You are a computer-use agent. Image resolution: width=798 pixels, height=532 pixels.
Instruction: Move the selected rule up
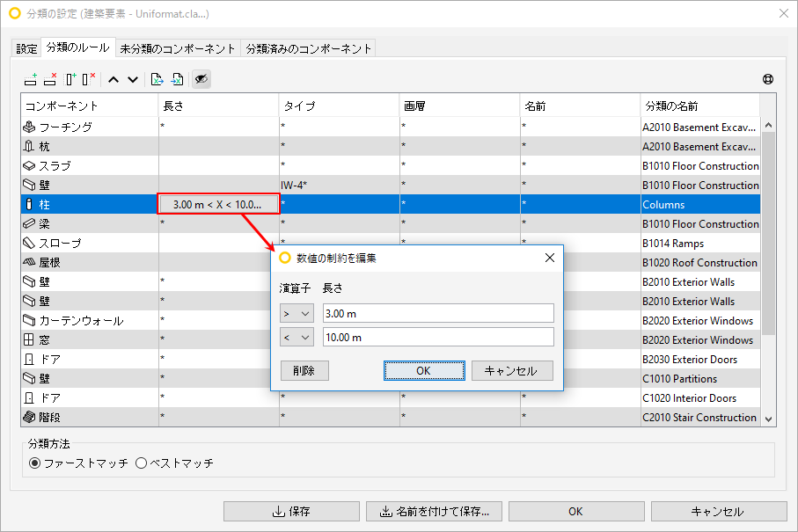113,79
